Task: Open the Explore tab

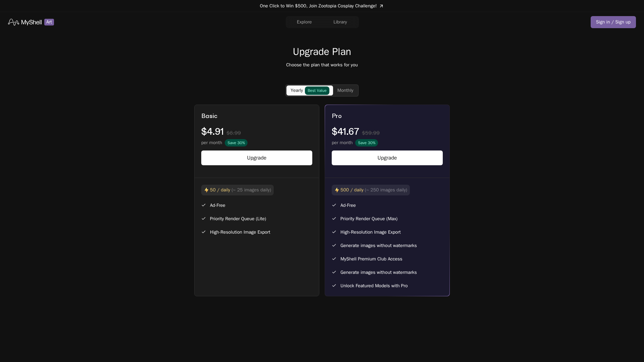Action: (304, 22)
